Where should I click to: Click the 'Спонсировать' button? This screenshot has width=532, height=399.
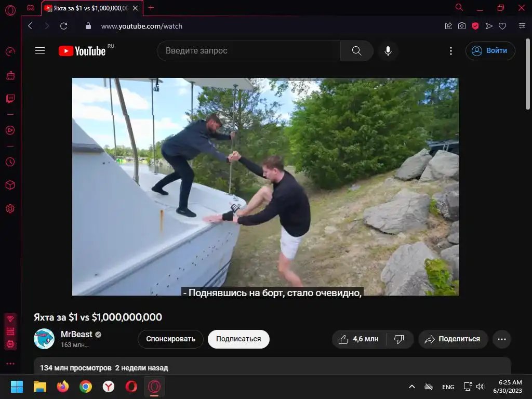point(170,339)
